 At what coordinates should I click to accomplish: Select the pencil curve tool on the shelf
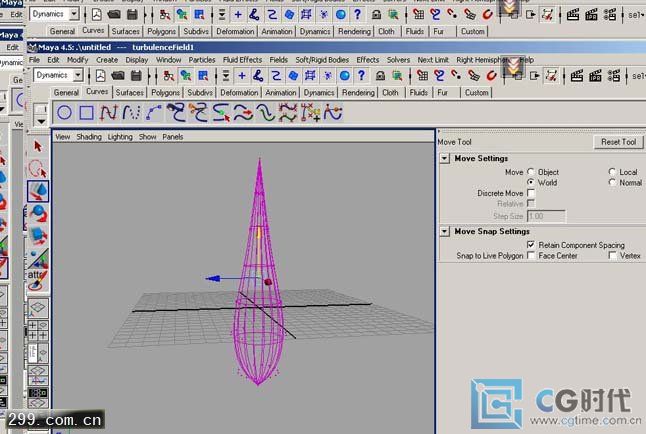tap(131, 113)
